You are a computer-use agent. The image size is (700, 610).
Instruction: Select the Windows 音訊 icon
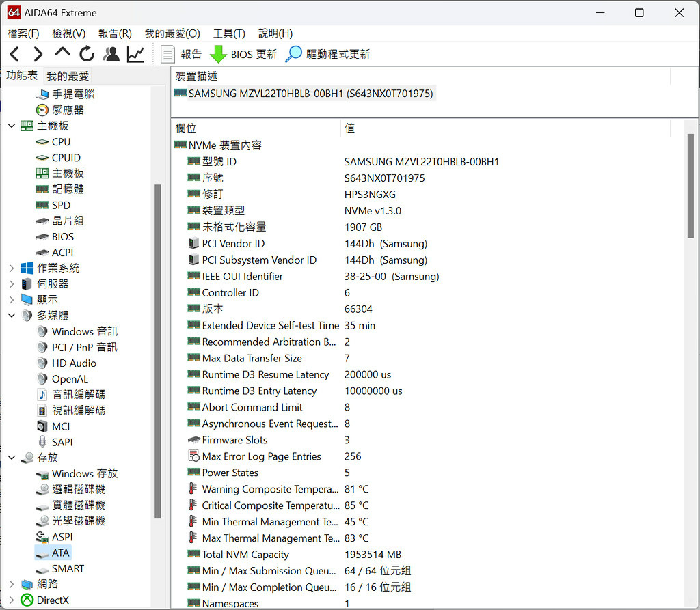(x=42, y=331)
